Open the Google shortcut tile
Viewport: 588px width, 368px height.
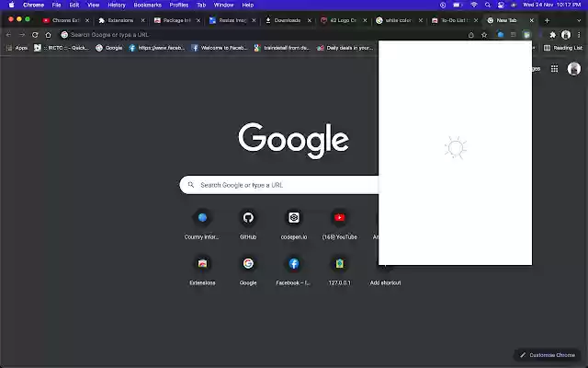[248, 270]
